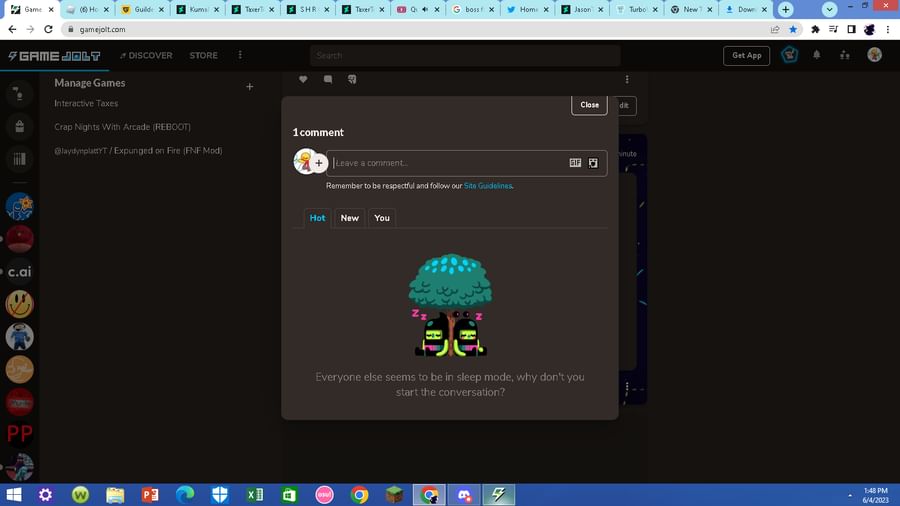Viewport: 900px width, 506px height.
Task: Open the red ball community in sidebar
Action: point(20,239)
